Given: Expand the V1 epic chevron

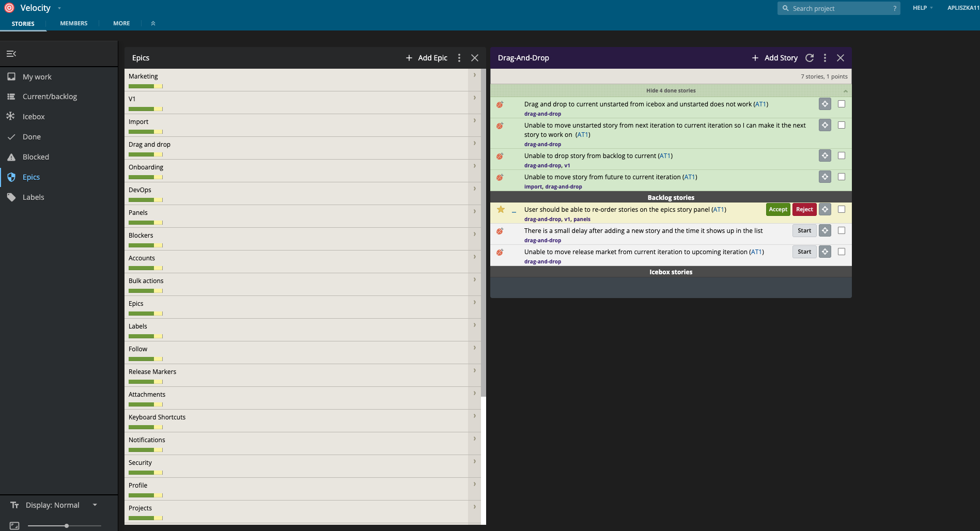Looking at the screenshot, I should click(x=474, y=98).
